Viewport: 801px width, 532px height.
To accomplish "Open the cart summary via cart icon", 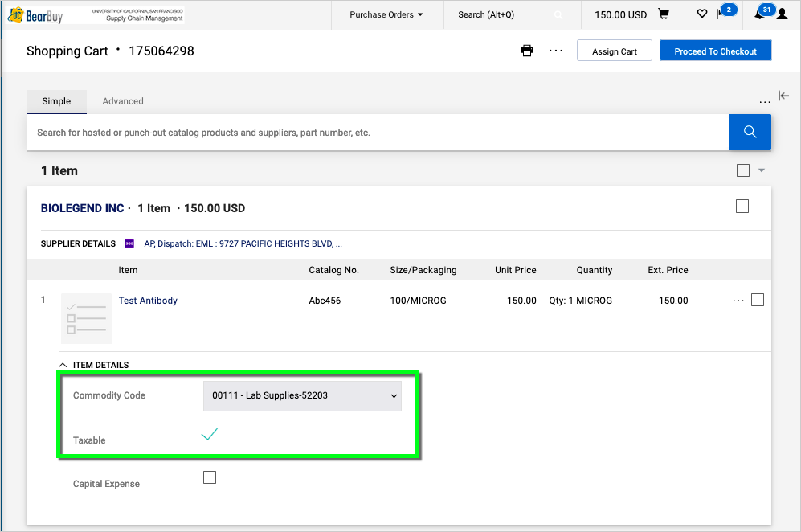I will coord(665,14).
